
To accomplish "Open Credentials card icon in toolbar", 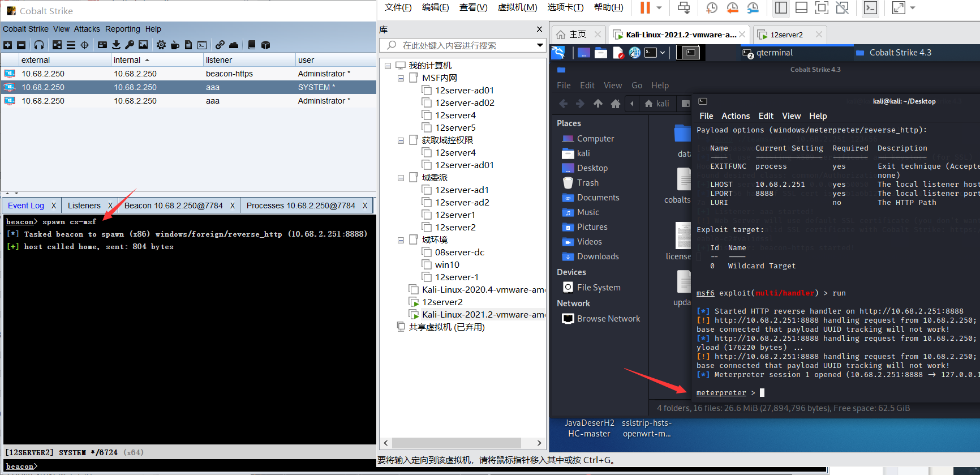I will (102, 45).
